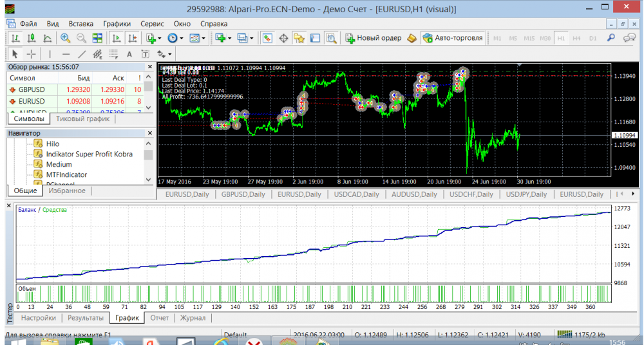
Task: Select M15 timeframe
Action: pos(529,38)
